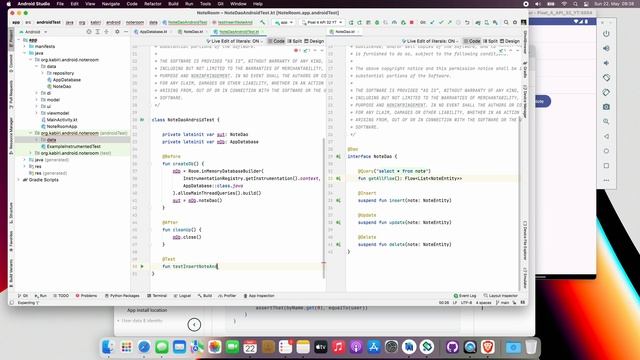Image resolution: width=640 pixels, height=360 pixels.
Task: Click the Make Project hammer icon
Action: [263, 22]
